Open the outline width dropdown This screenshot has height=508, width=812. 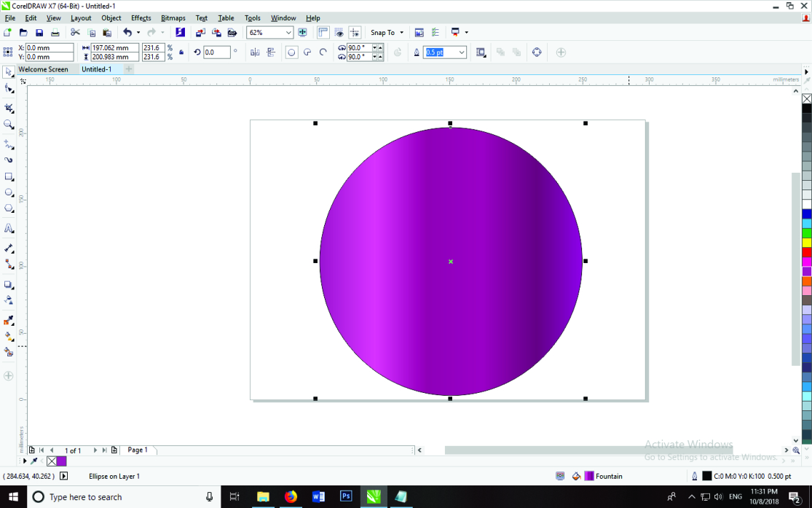click(462, 52)
